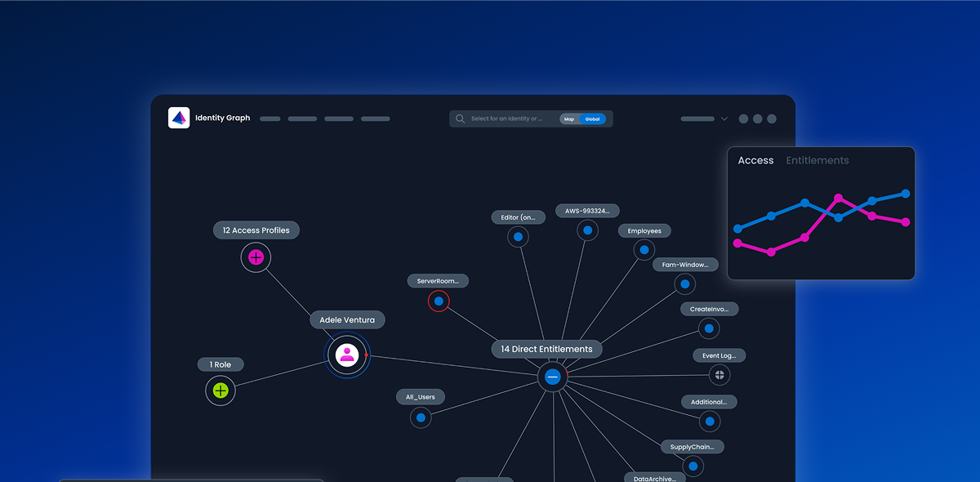Click the Fam-Window node circle
Image resolution: width=980 pixels, height=482 pixels.
coord(684,283)
